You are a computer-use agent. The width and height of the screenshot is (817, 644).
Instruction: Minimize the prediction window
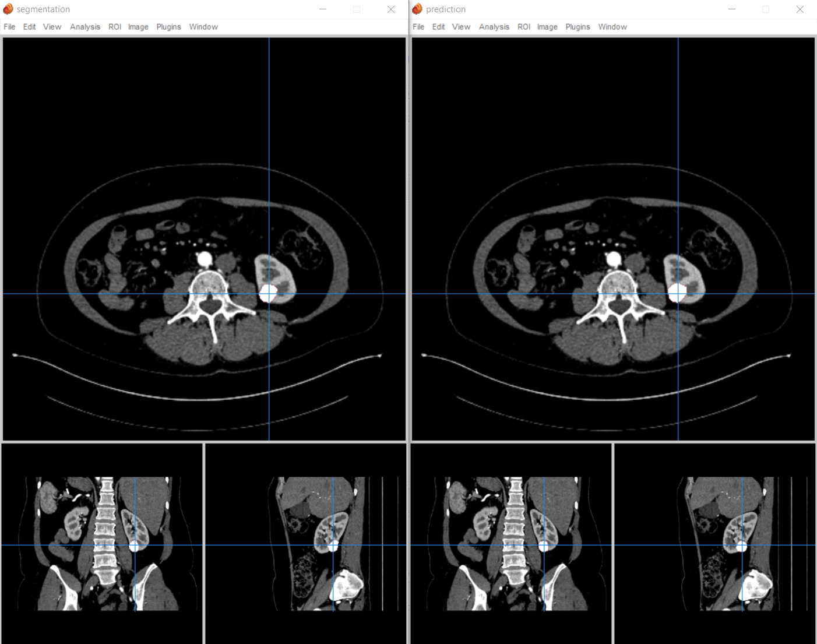(x=732, y=9)
